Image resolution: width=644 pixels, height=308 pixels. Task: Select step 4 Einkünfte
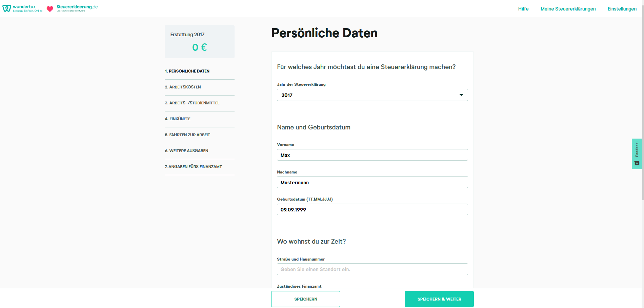point(178,119)
